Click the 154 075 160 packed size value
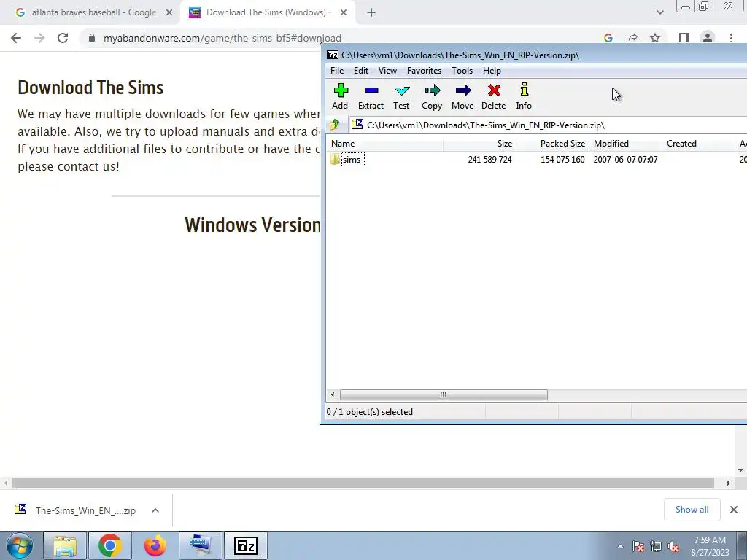The height and width of the screenshot is (560, 747). point(562,160)
